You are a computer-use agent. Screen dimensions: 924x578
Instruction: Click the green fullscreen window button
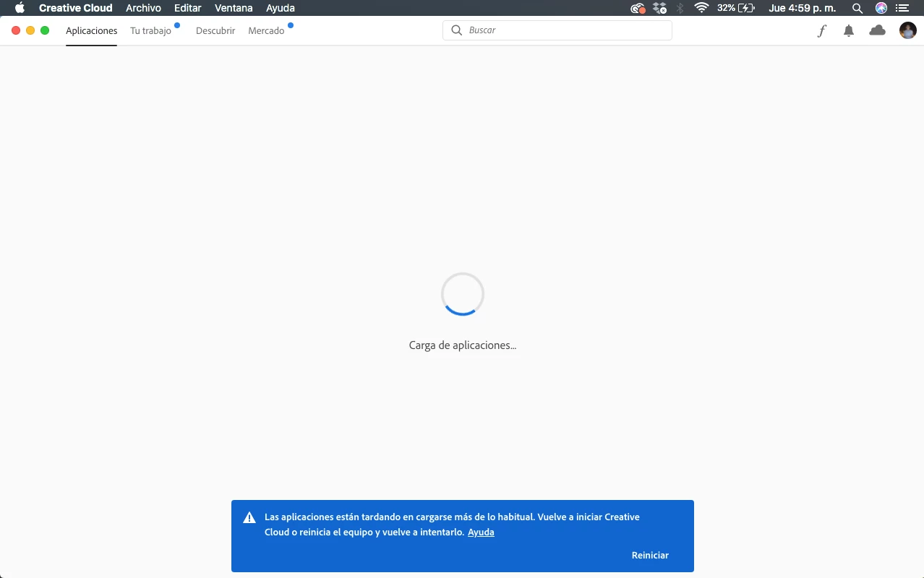point(45,30)
